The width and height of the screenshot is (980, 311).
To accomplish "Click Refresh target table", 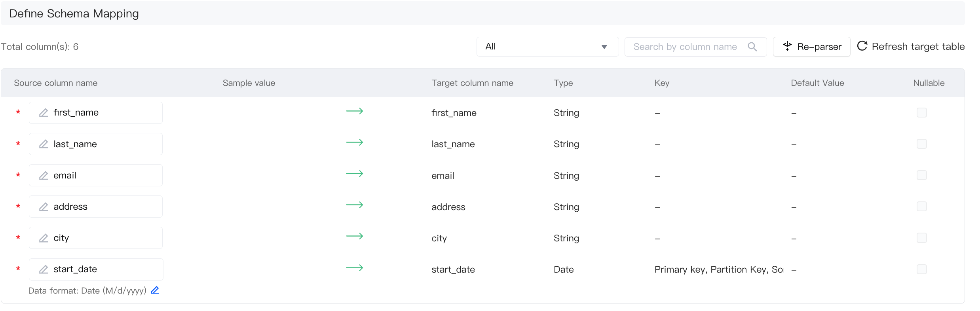I will point(911,47).
